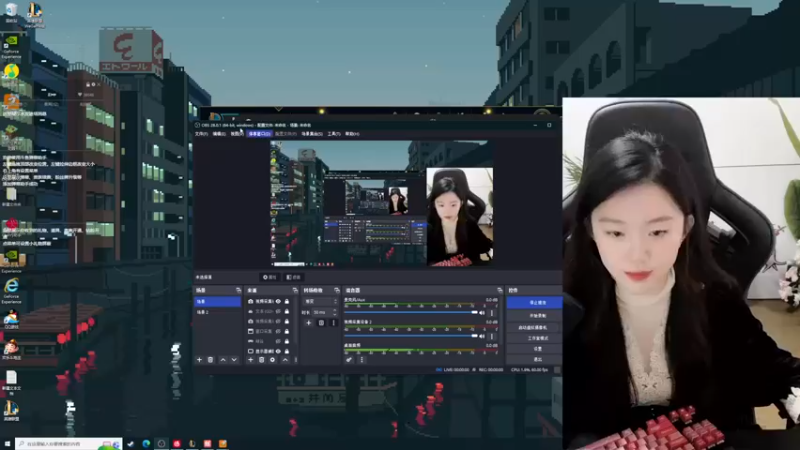Open red NetEase music taskbar icon
The image size is (800, 450).
177,444
